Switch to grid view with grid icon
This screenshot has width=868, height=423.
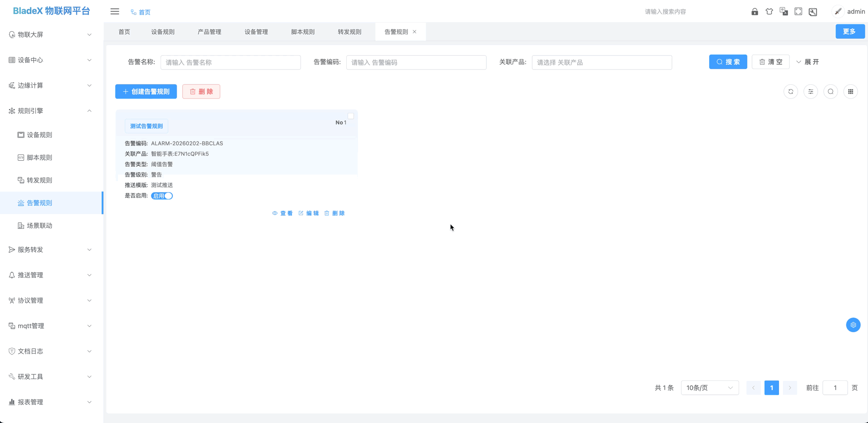tap(851, 92)
